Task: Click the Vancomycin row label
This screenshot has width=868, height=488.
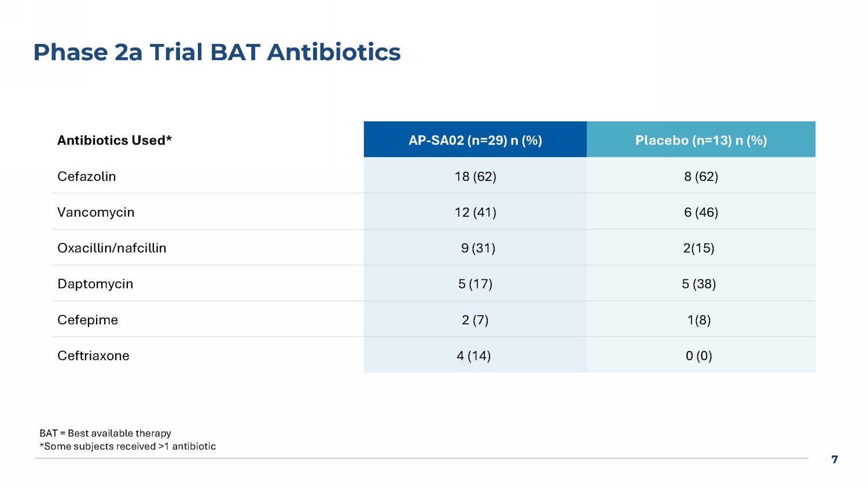Action: [96, 212]
